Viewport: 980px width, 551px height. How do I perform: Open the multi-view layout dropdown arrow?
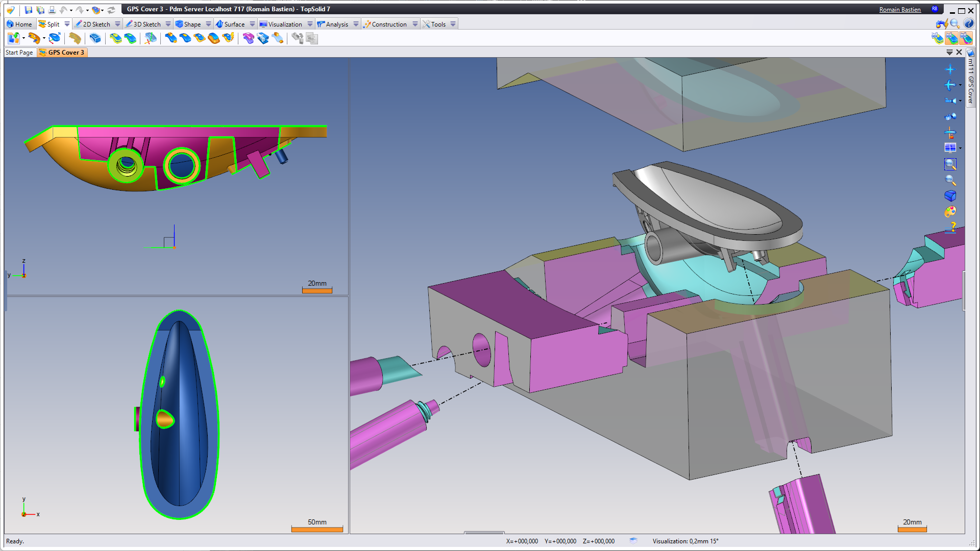tap(960, 148)
